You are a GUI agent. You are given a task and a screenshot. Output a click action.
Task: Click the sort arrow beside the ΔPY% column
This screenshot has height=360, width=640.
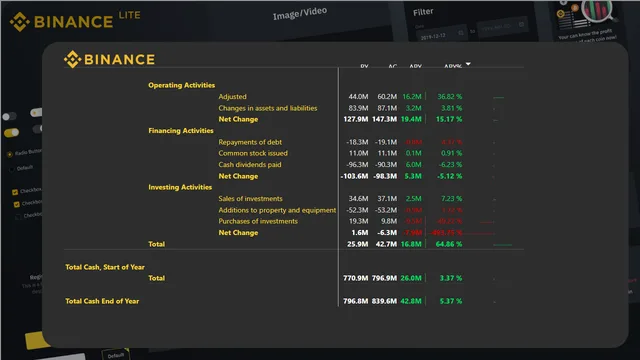(x=468, y=64)
